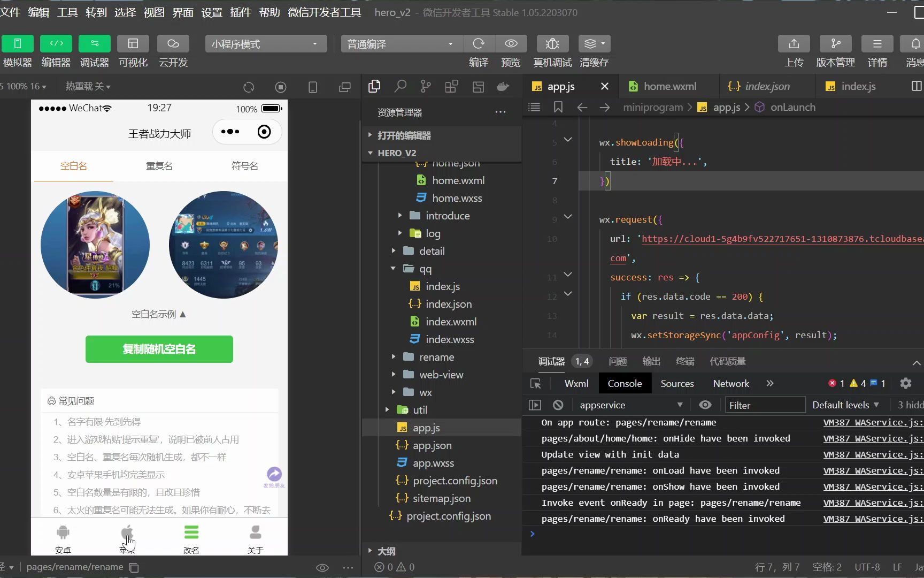This screenshot has width=924, height=578.
Task: Click the upload icon
Action: pyautogui.click(x=794, y=43)
